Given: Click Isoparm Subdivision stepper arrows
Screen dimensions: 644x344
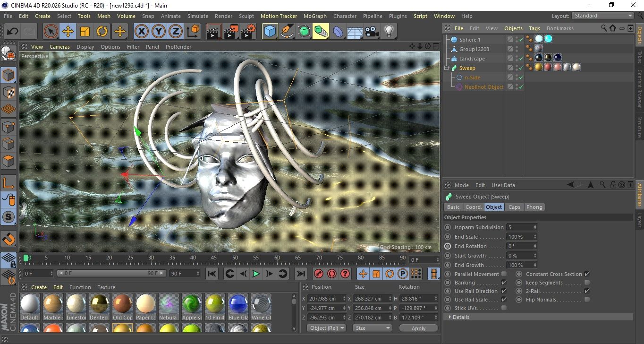Looking at the screenshot, I should [x=535, y=227].
